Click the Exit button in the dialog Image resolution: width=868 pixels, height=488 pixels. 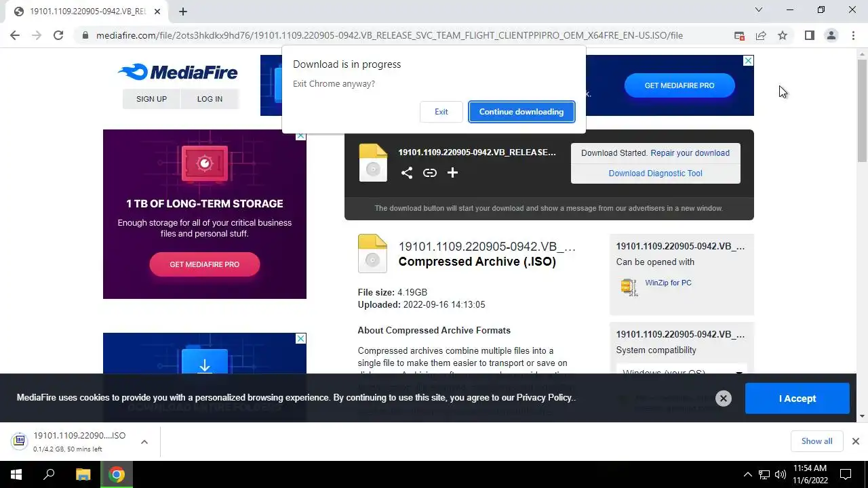click(441, 112)
